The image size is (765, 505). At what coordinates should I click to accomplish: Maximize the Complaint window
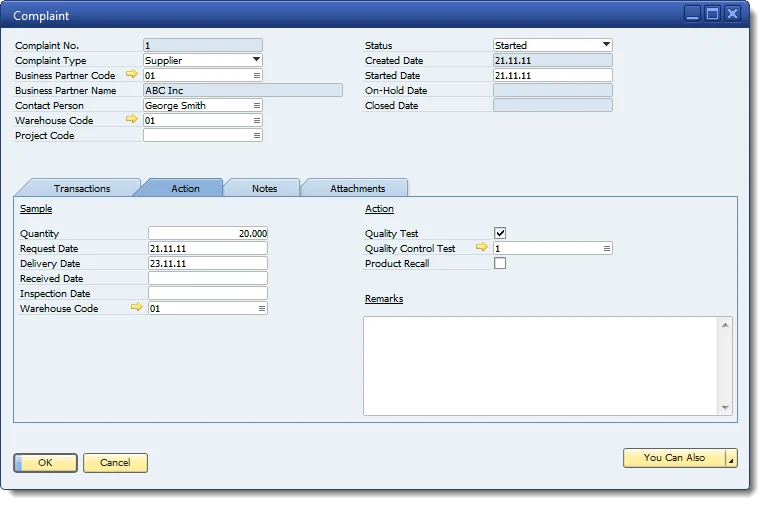[712, 14]
